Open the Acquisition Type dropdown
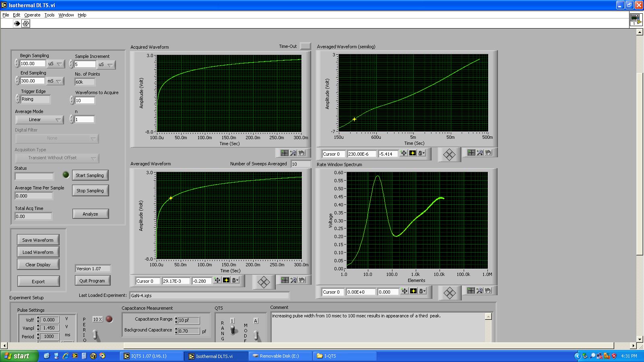Screen dimensions: 644x362 click(57, 158)
